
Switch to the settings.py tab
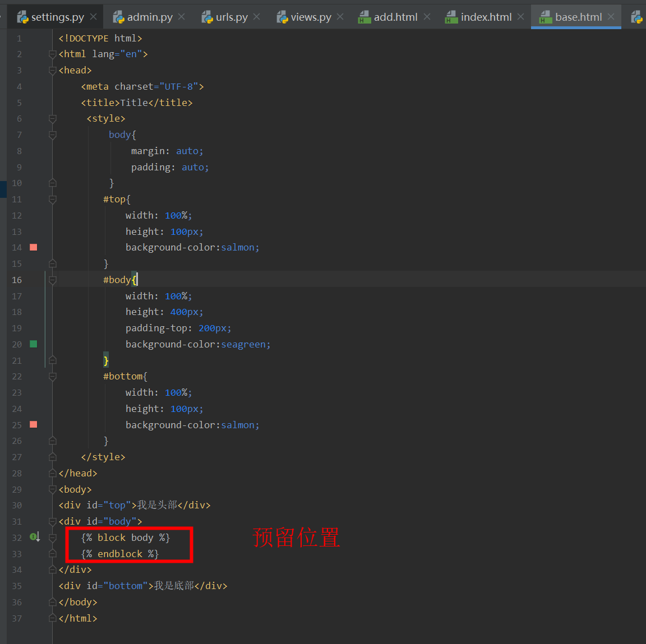57,17
